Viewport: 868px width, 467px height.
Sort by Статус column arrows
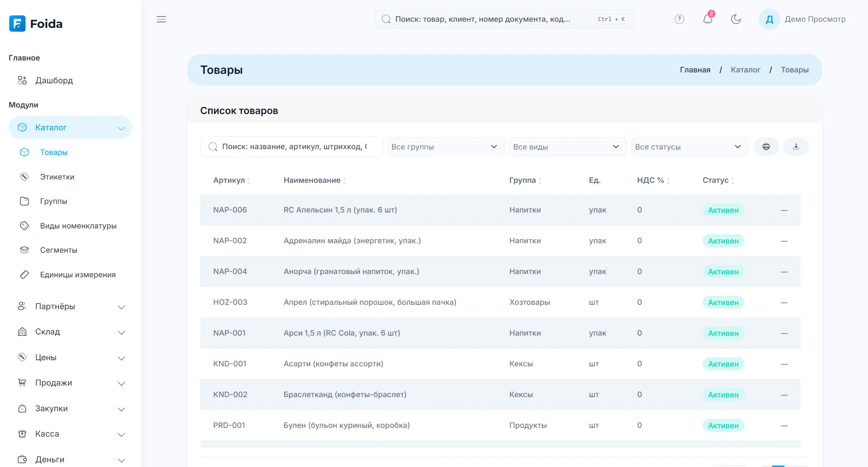[733, 181]
